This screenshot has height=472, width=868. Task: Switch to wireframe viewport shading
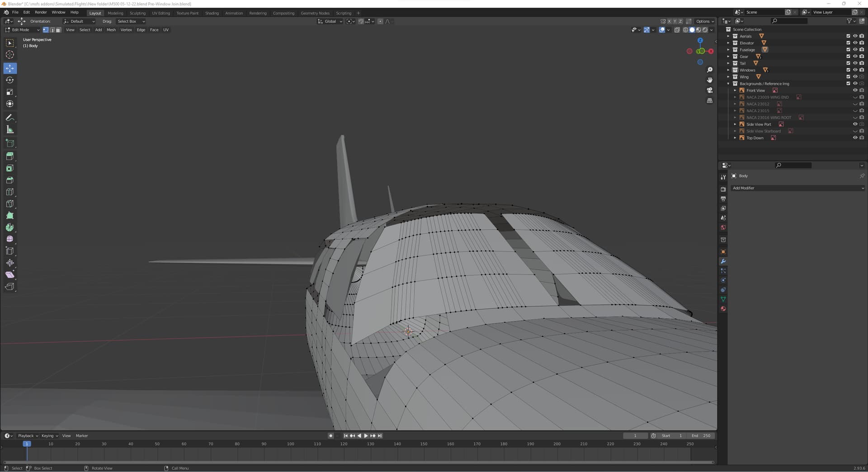click(x=685, y=30)
